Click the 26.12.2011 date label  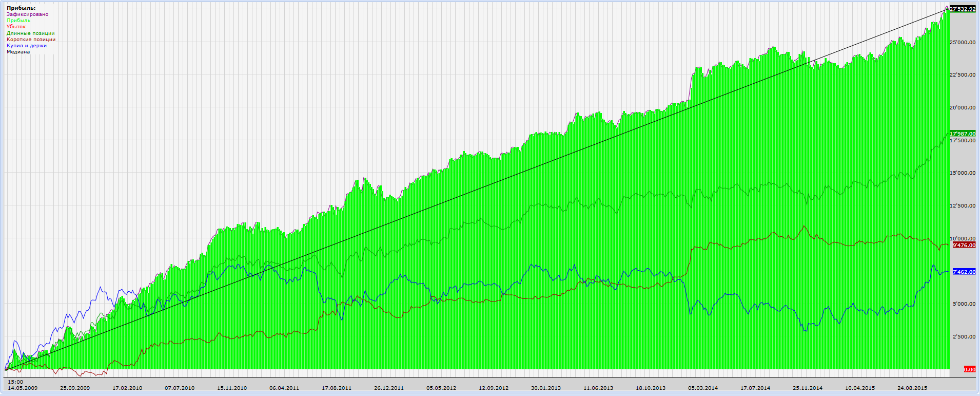point(389,388)
